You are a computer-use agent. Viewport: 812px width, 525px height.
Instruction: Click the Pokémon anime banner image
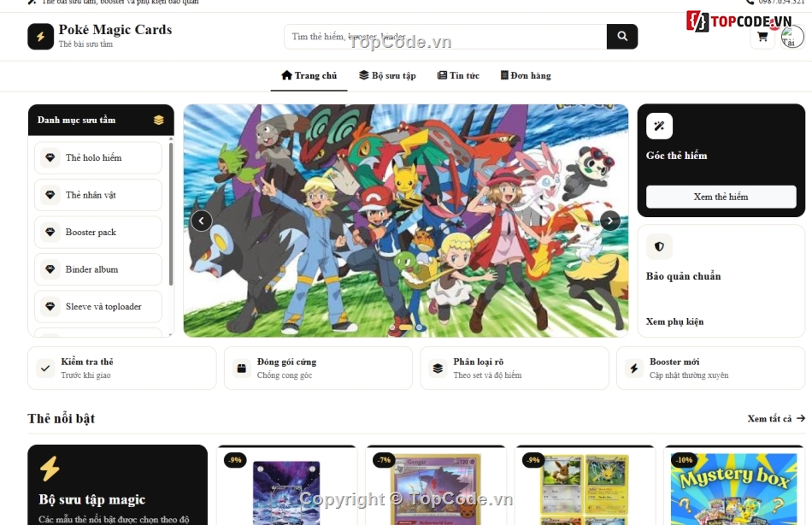406,221
